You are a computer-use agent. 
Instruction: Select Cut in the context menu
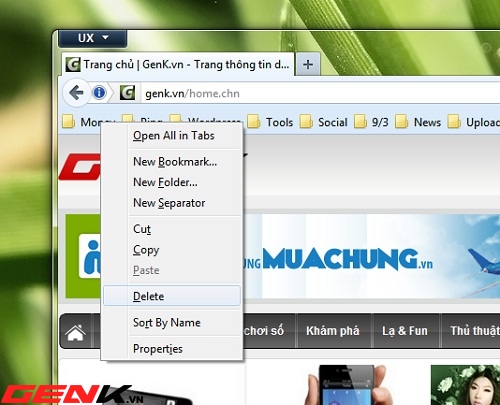(172, 229)
